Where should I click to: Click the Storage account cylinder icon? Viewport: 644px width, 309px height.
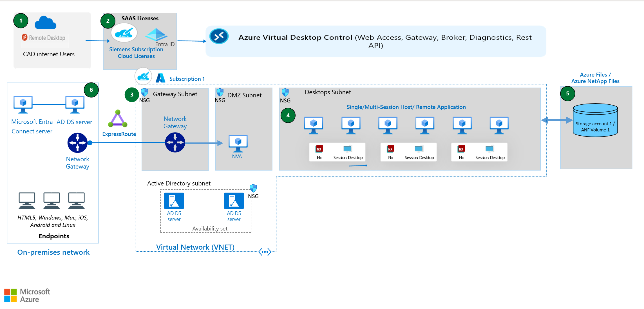tap(595, 120)
